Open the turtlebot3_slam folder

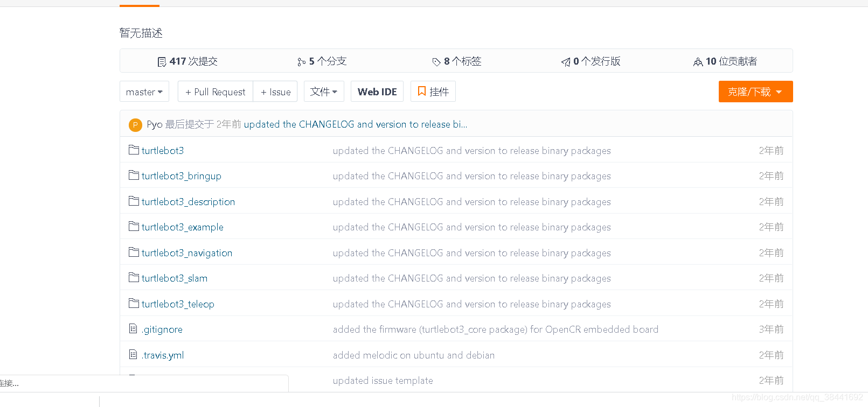(175, 278)
